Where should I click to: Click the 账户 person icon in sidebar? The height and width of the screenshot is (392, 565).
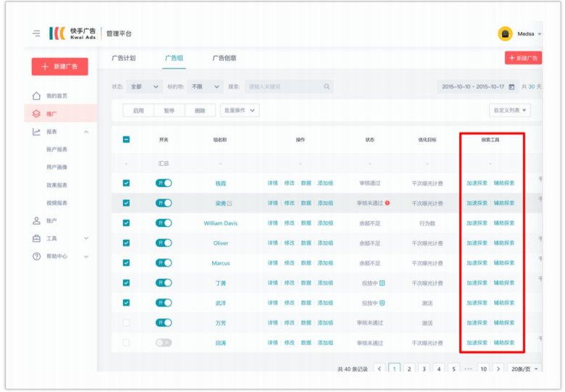pos(36,220)
